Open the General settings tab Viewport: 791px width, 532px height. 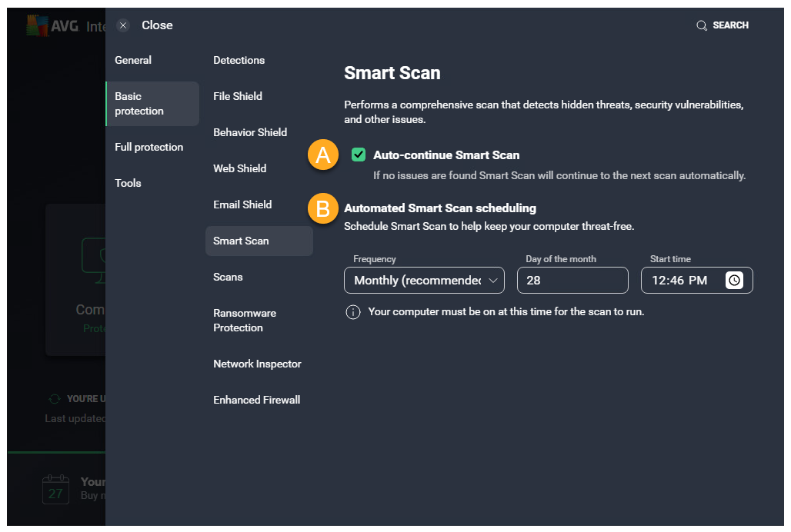(x=133, y=60)
